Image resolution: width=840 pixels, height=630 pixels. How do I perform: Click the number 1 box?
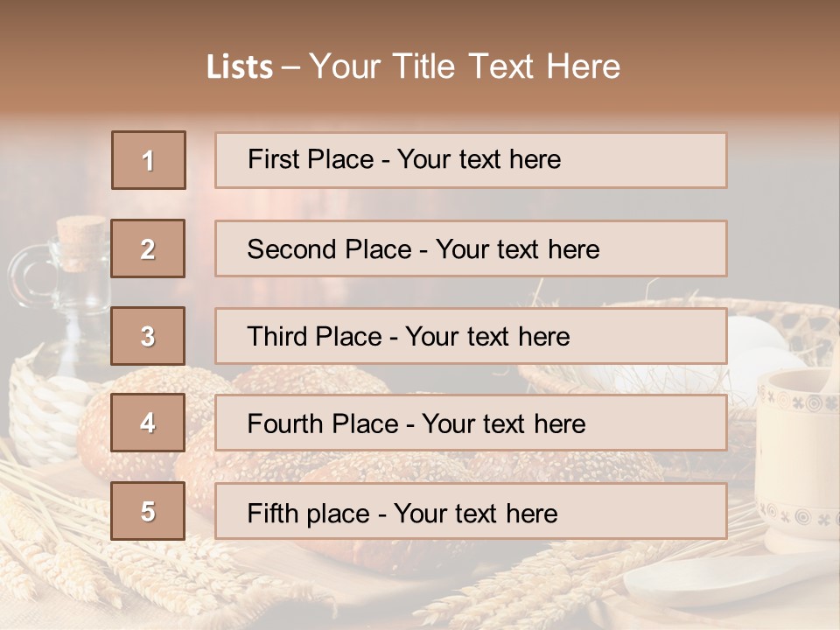coord(149,160)
